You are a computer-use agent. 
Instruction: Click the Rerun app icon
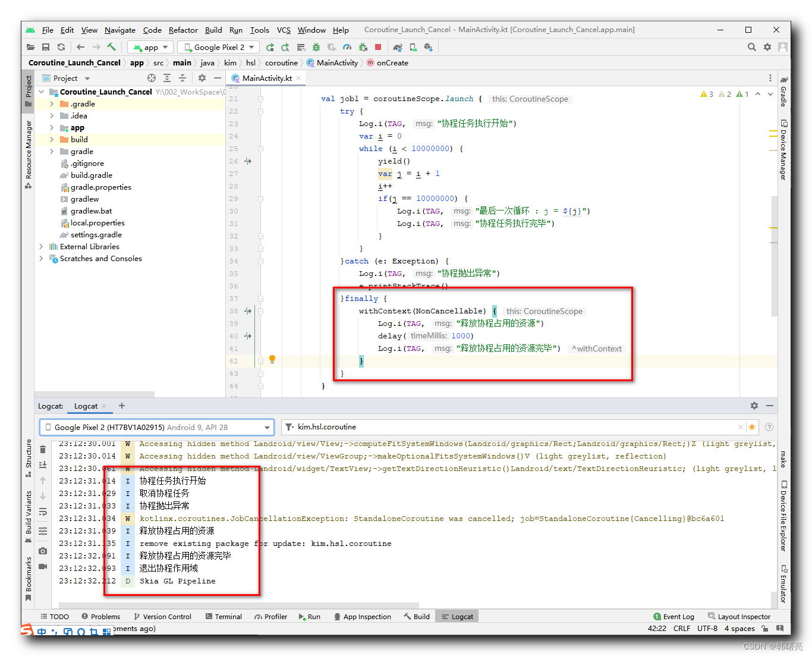pos(270,47)
